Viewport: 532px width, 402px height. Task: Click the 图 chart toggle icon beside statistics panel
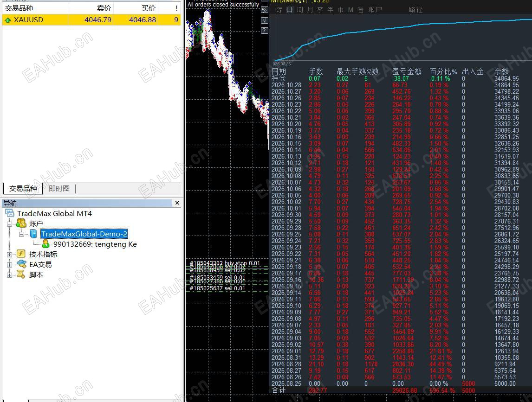tap(265, 10)
